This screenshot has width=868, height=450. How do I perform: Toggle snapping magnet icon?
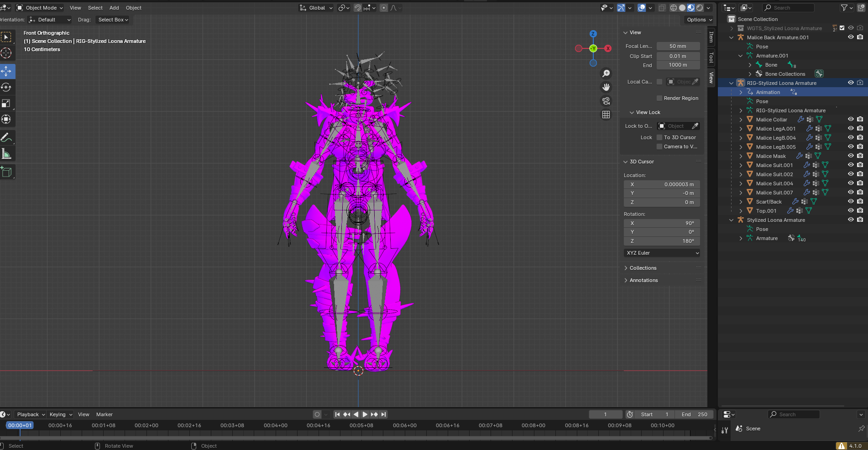[x=358, y=8]
